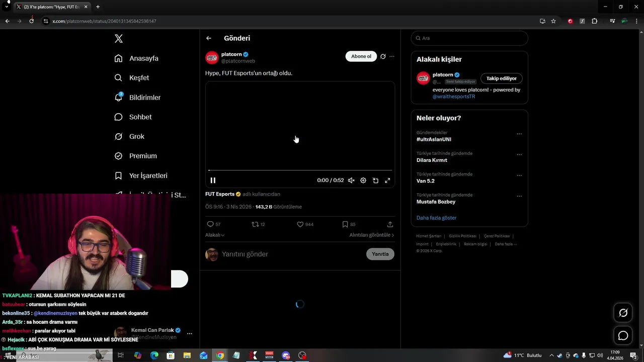Click the video progress bar
Viewport: 644px width, 362px height.
300,170
